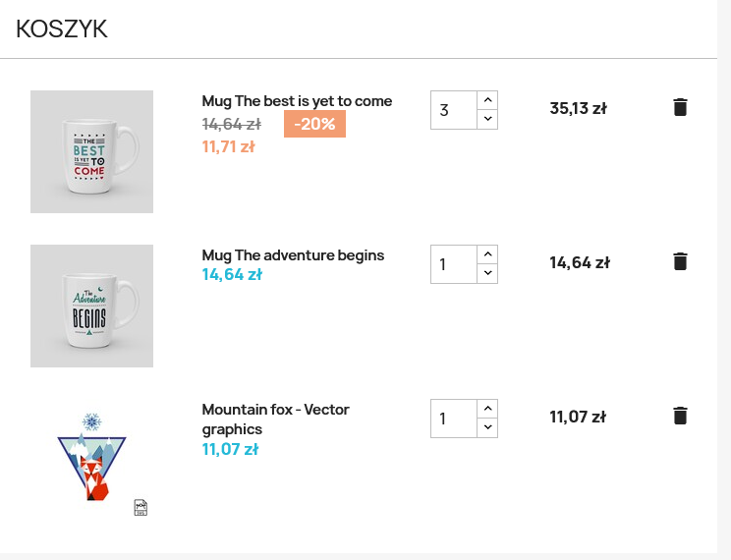Click the file icon under the fox image
Viewport: 731px width, 560px height.
[141, 507]
